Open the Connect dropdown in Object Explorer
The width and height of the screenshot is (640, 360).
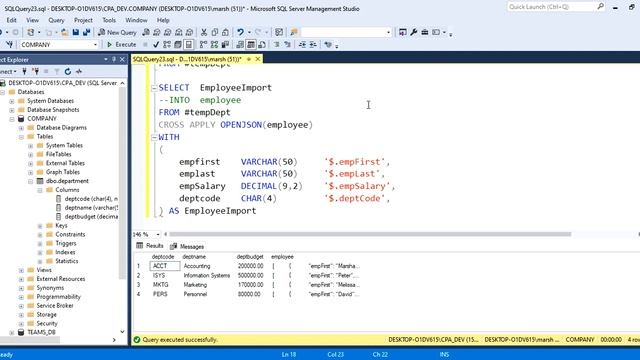pos(8,71)
